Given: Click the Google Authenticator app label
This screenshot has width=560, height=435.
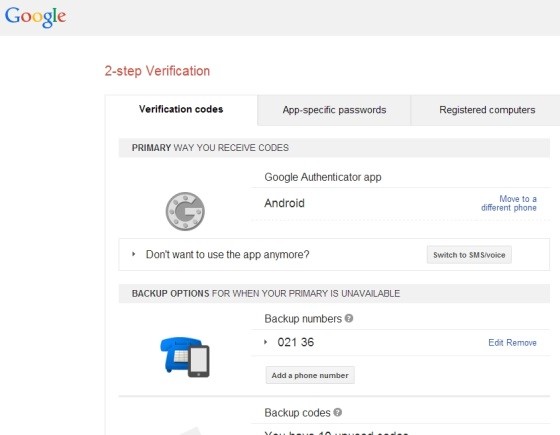Looking at the screenshot, I should 323,177.
